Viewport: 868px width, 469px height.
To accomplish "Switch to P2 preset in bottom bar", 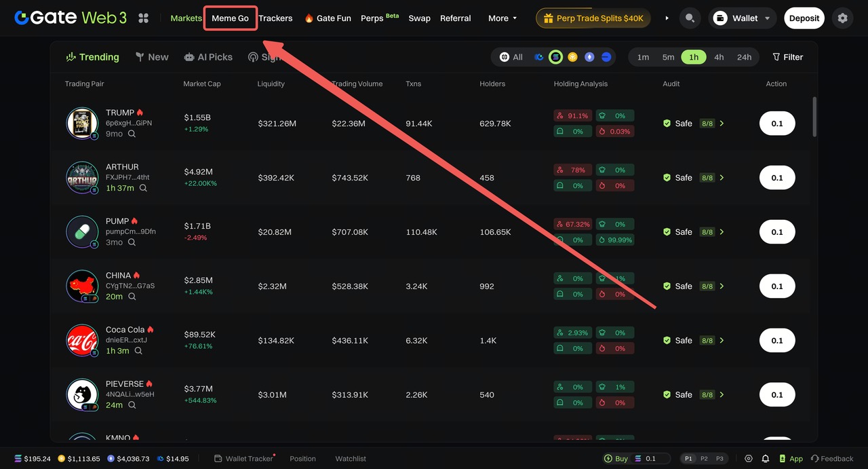I will [x=704, y=459].
